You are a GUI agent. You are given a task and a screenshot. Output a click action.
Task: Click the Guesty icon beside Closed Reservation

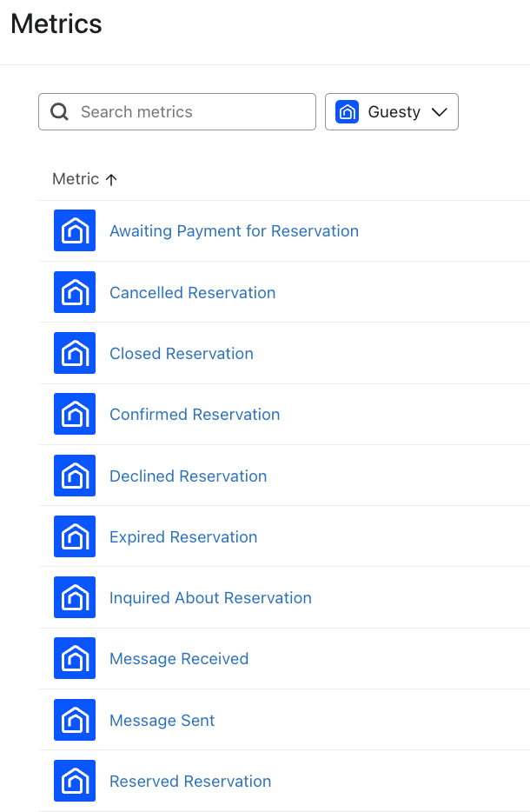75,354
